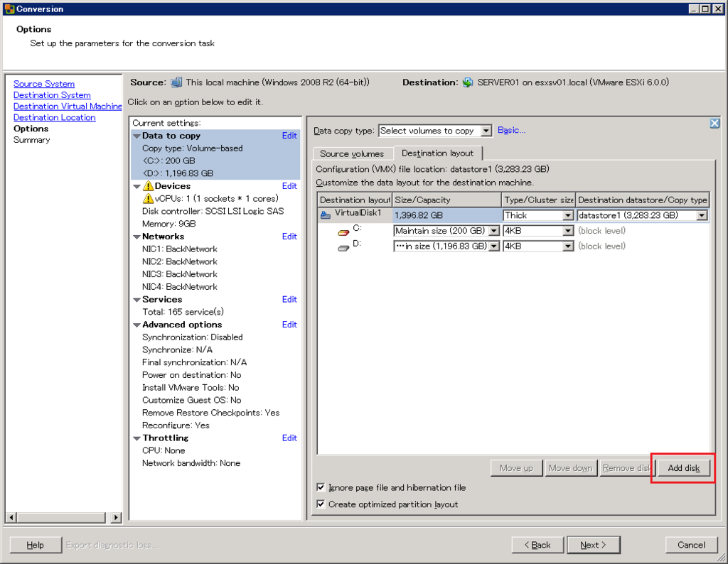Image resolution: width=728 pixels, height=564 pixels.
Task: Click the destination server icon
Action: tap(468, 82)
